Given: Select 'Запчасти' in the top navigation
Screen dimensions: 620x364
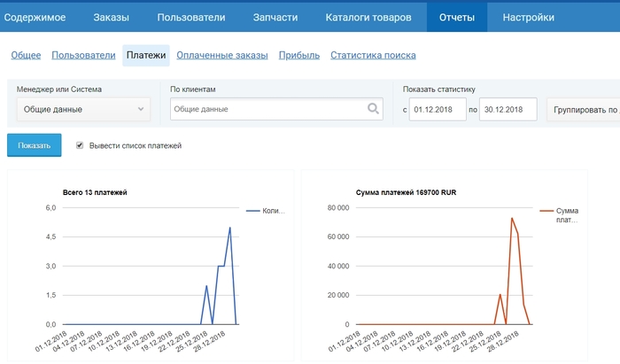Looking at the screenshot, I should click(x=275, y=17).
